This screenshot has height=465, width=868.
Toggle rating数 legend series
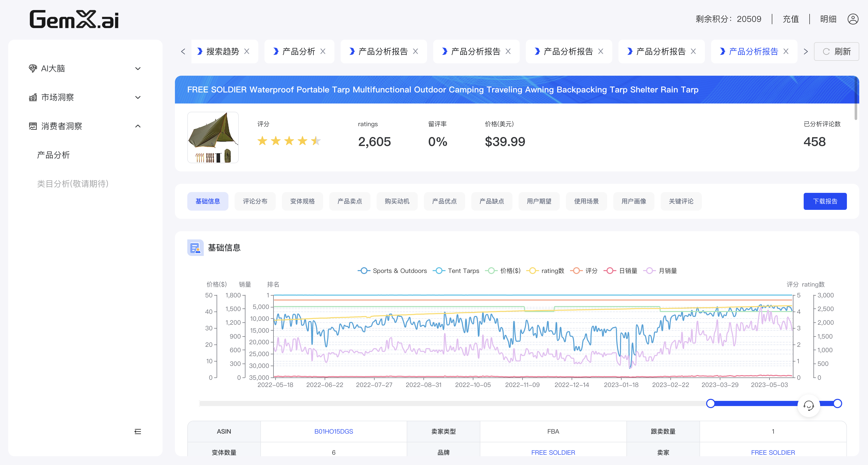click(545, 271)
